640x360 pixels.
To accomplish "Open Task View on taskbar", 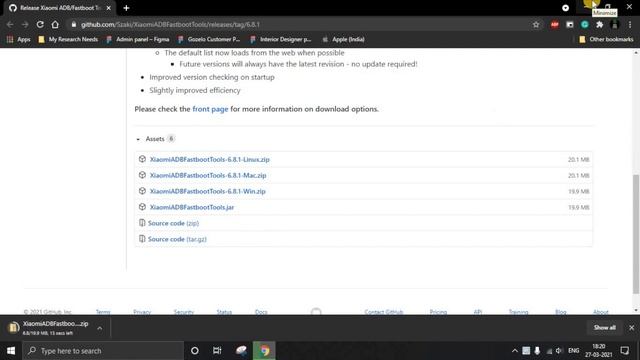I will (x=217, y=351).
